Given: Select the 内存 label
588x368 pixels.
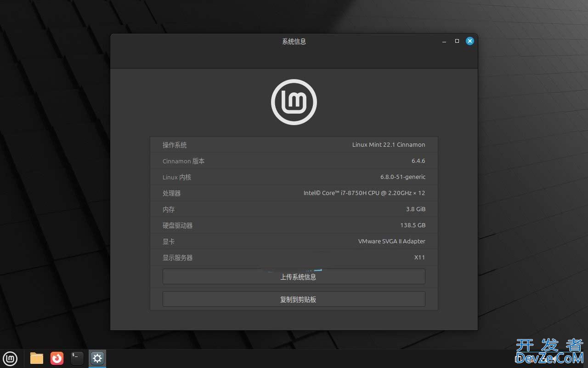Looking at the screenshot, I should [169, 209].
